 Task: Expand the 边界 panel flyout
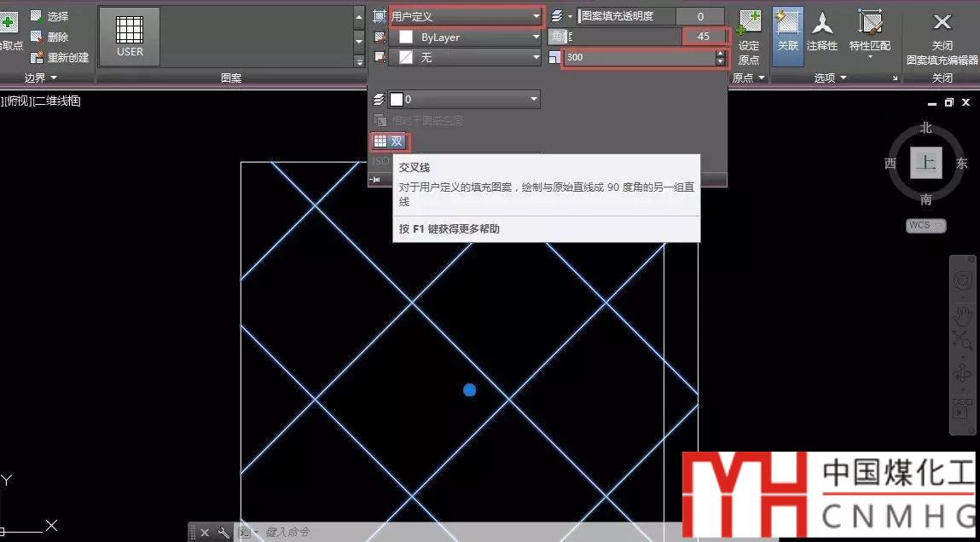[40, 78]
